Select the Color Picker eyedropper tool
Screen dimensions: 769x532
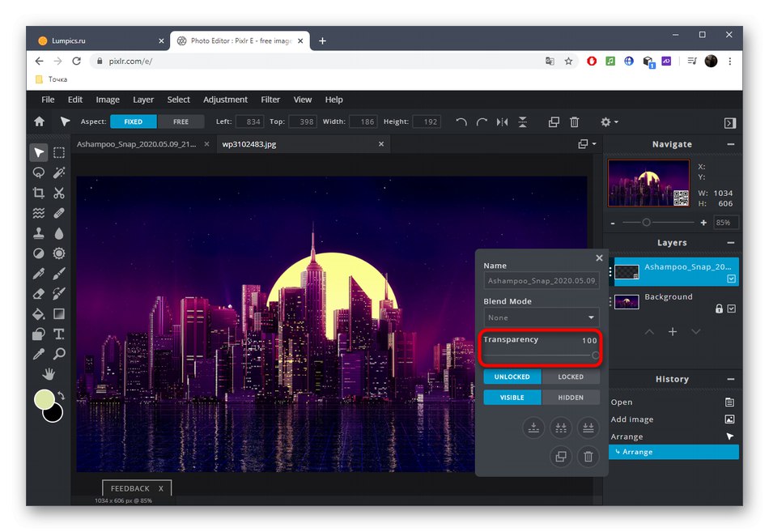(x=39, y=354)
